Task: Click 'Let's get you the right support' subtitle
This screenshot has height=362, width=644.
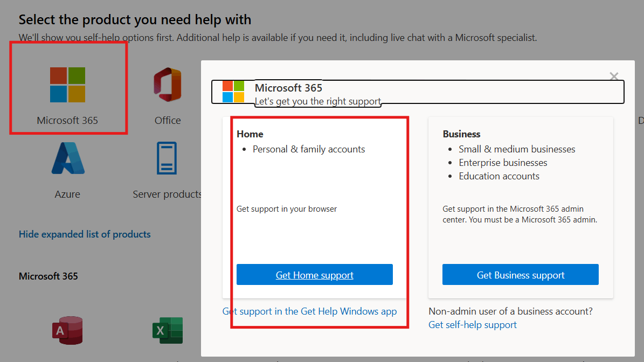Action: 318,101
